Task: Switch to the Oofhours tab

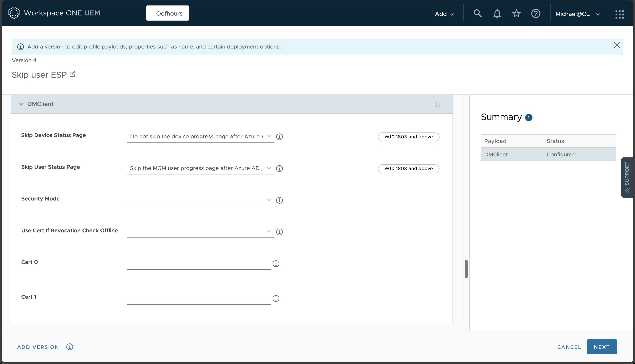Action: 167,13
